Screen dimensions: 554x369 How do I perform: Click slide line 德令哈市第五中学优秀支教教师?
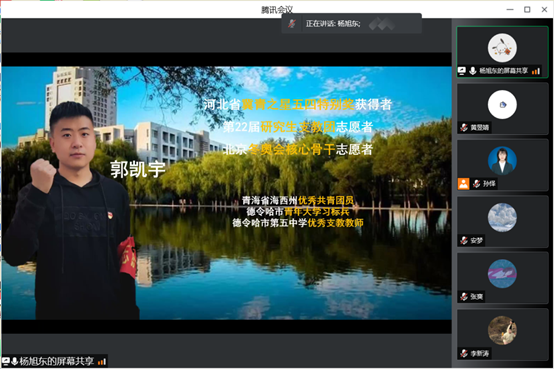tap(298, 223)
